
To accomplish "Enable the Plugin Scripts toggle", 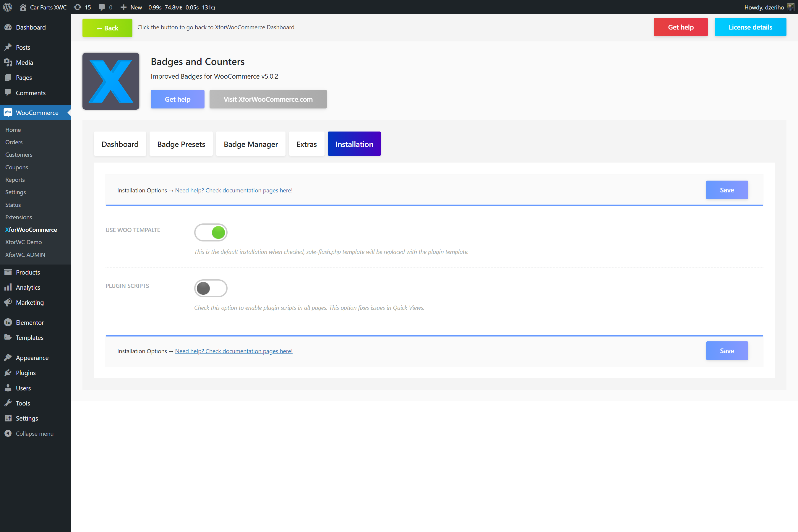I will pos(211,288).
